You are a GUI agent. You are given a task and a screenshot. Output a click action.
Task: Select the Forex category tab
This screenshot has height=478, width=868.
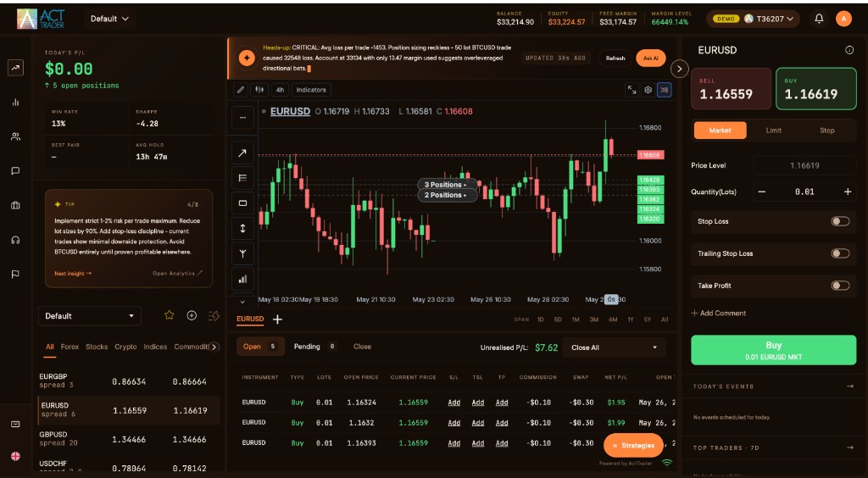point(70,347)
